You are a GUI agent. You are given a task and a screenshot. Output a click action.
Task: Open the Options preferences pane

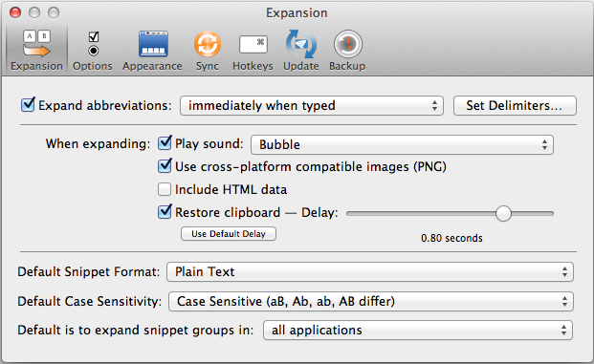click(x=93, y=50)
